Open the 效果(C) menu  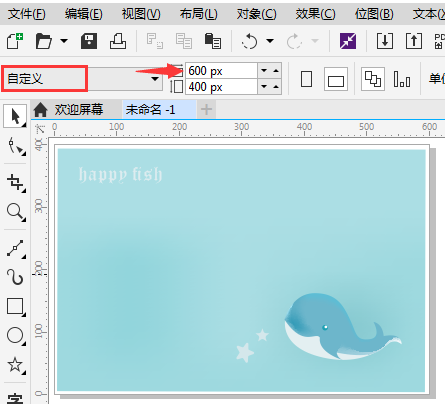315,14
